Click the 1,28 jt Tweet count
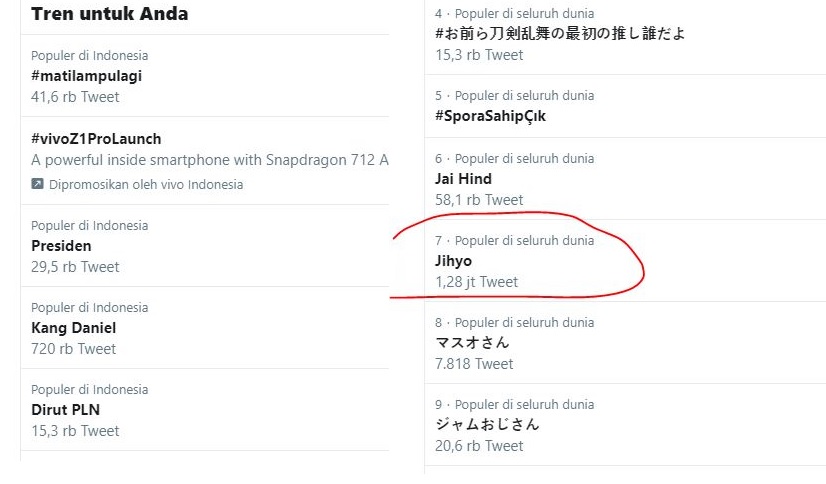Image resolution: width=826 pixels, height=484 pixels. pyautogui.click(x=476, y=282)
